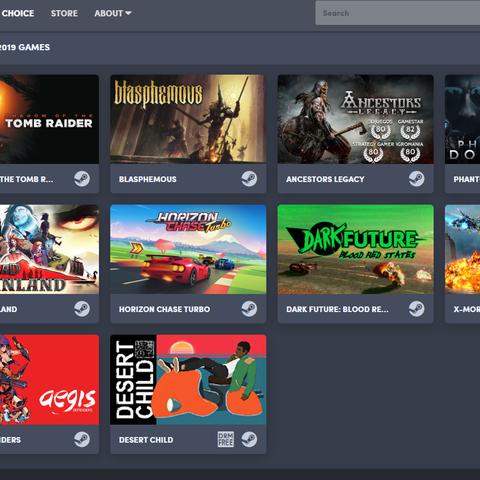Image resolution: width=480 pixels, height=480 pixels.
Task: Click the PHANT... title text
Action: [467, 179]
